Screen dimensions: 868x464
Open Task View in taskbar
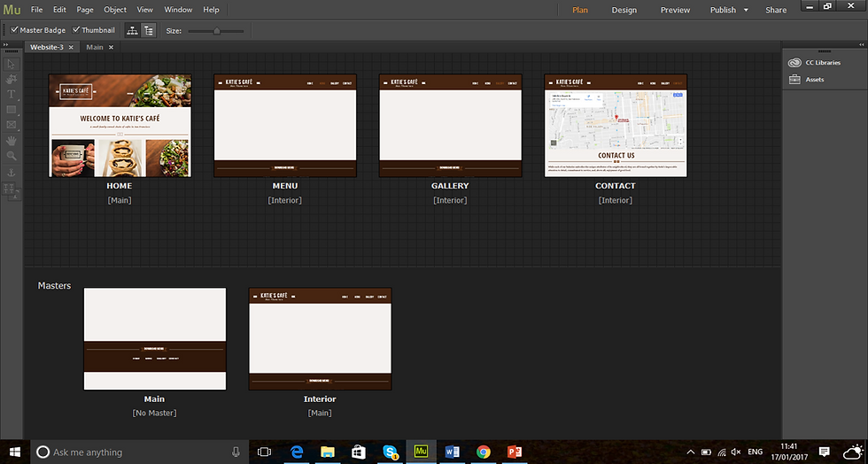265,452
